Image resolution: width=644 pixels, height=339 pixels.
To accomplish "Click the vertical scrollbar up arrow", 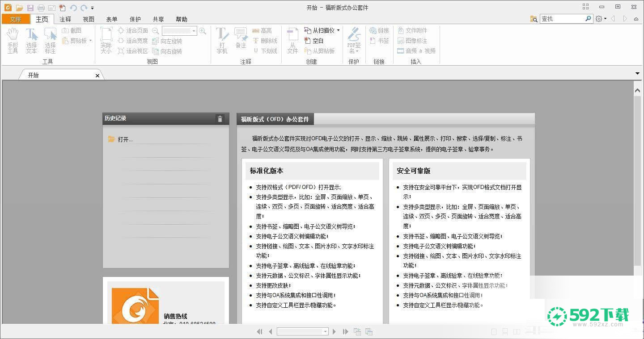I will (638, 90).
